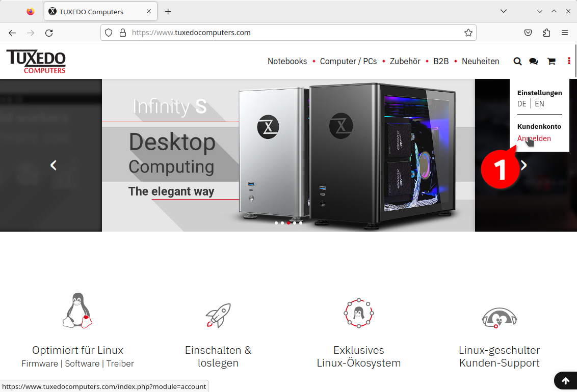
Task: Click the Einstellungen heading
Action: click(x=539, y=93)
